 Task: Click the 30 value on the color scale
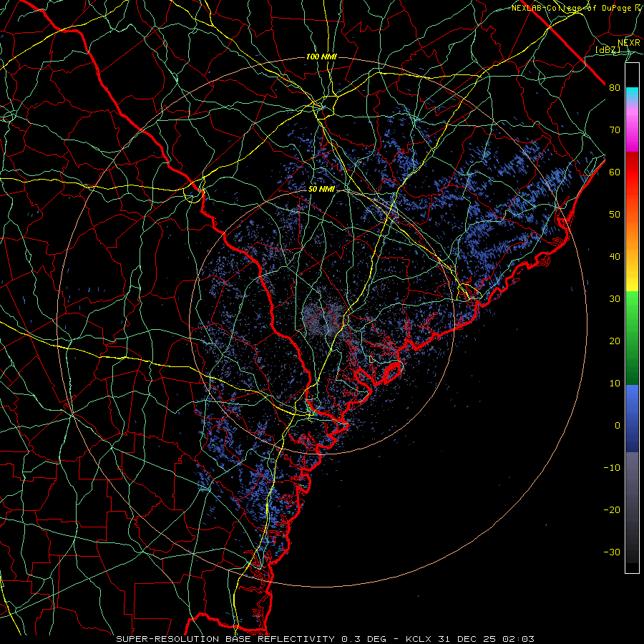pos(615,299)
